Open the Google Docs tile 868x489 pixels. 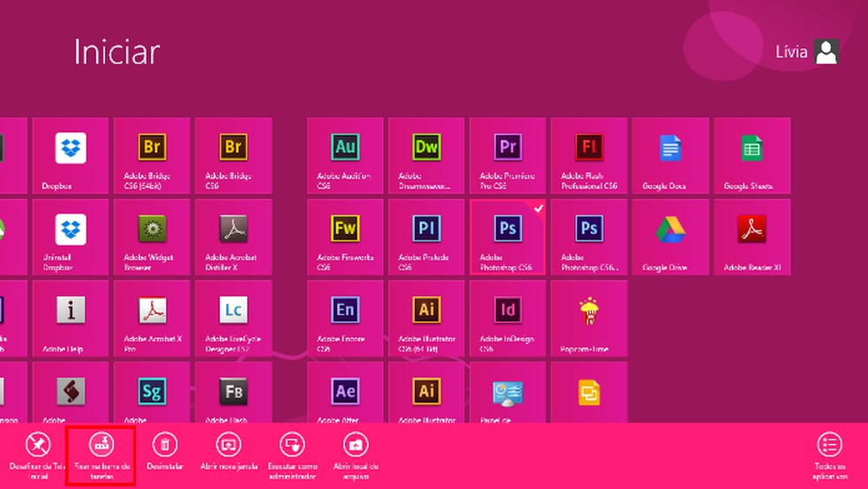(x=670, y=155)
